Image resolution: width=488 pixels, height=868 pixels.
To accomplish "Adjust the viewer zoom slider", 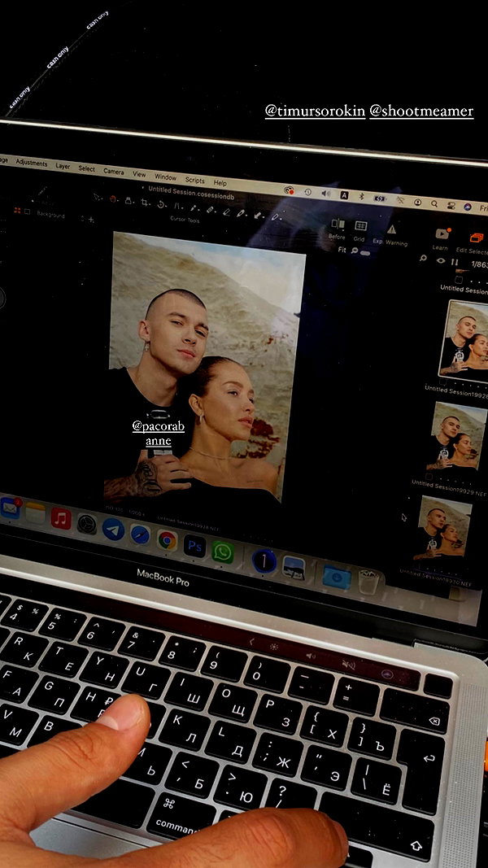I will click(x=364, y=252).
